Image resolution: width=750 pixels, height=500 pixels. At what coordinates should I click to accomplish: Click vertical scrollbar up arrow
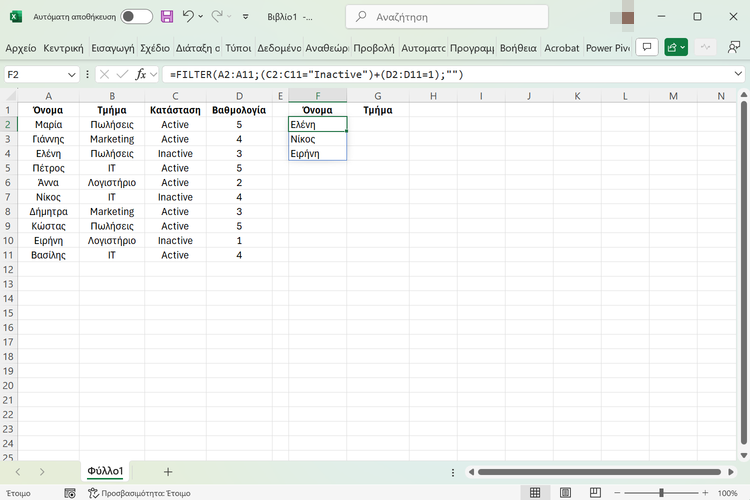pos(744,95)
